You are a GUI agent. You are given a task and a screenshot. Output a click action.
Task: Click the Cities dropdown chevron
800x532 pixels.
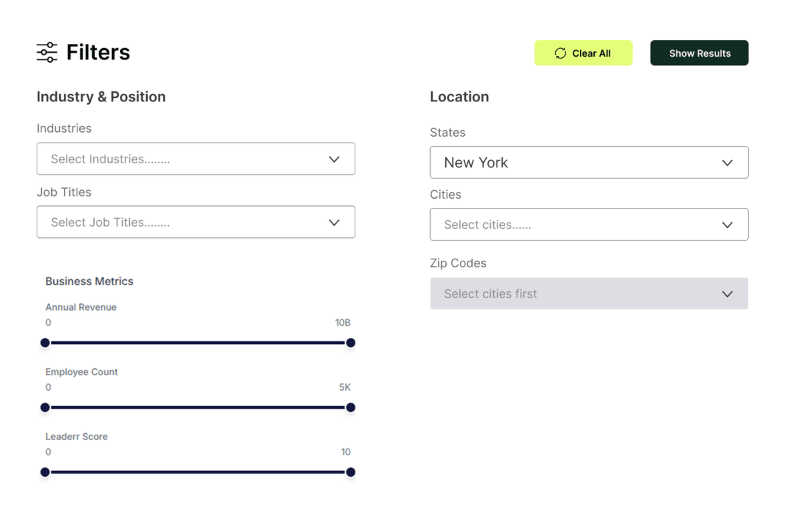(727, 224)
